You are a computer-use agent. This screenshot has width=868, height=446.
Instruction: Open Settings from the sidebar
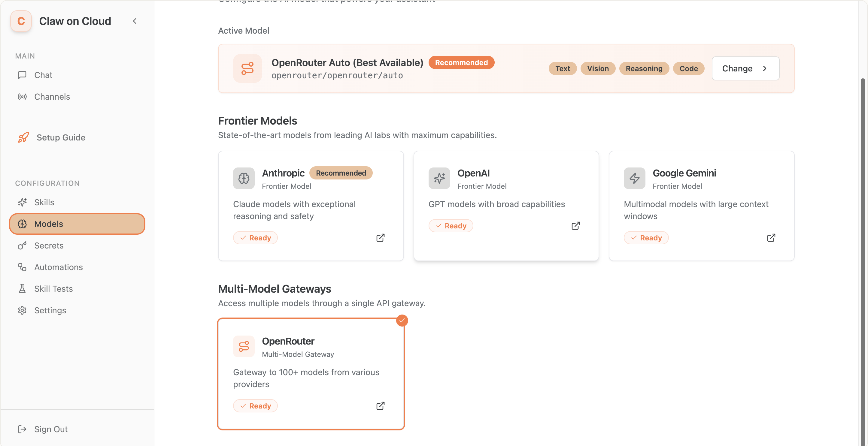coord(50,310)
